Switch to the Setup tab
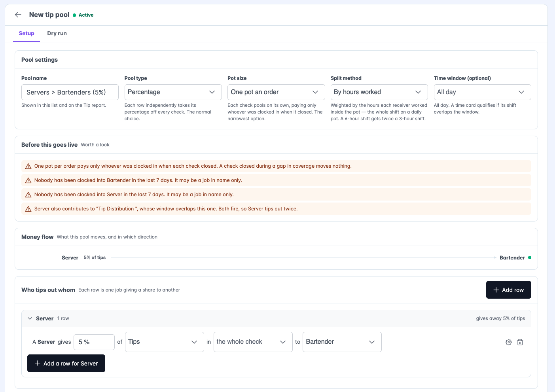The image size is (555, 392). 27,33
